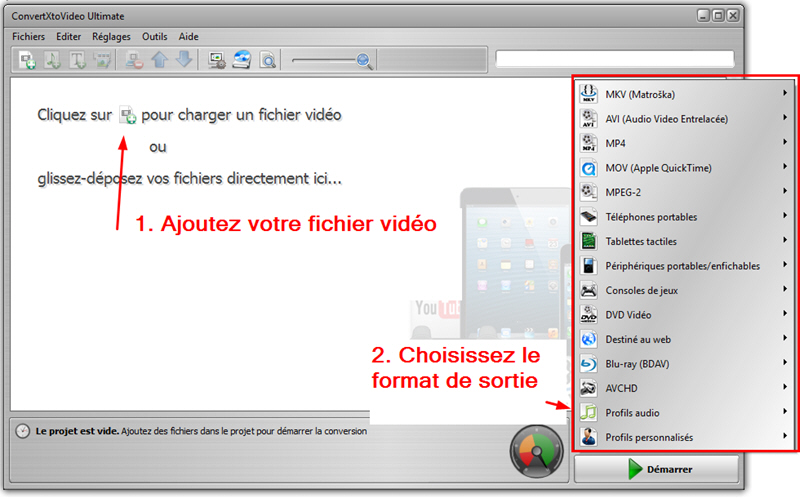
Task: Click the Blu-ray logo icon
Action: click(x=588, y=363)
